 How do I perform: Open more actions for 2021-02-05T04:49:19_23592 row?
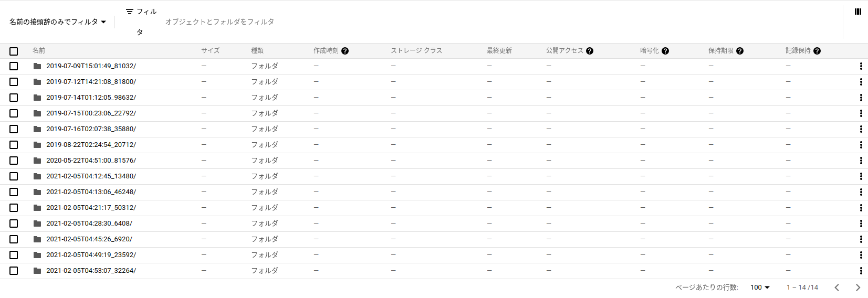tap(861, 255)
